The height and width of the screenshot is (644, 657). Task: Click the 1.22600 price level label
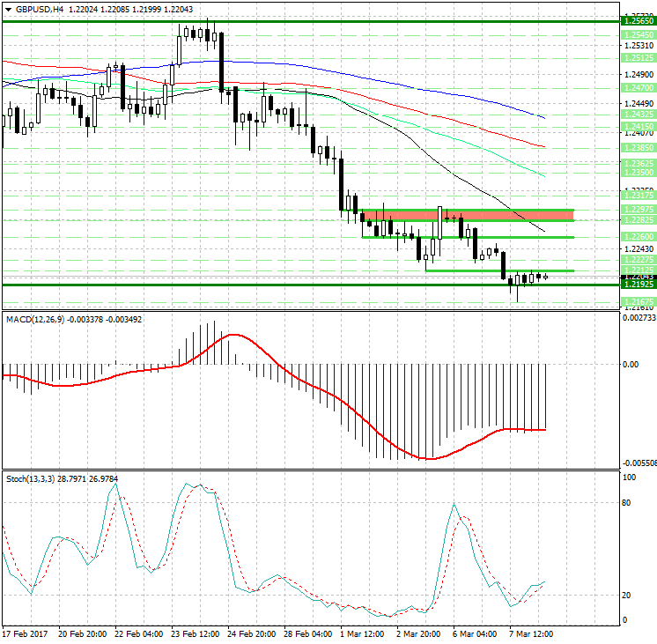637,237
